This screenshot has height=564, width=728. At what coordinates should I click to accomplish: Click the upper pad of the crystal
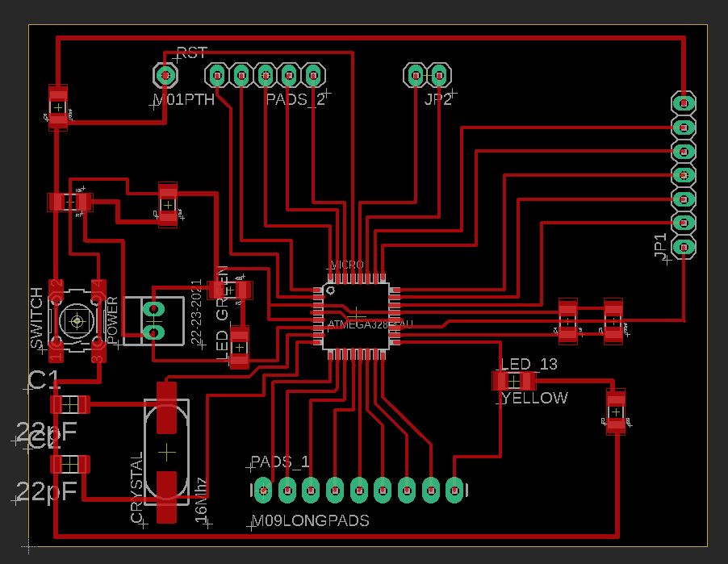[x=167, y=407]
